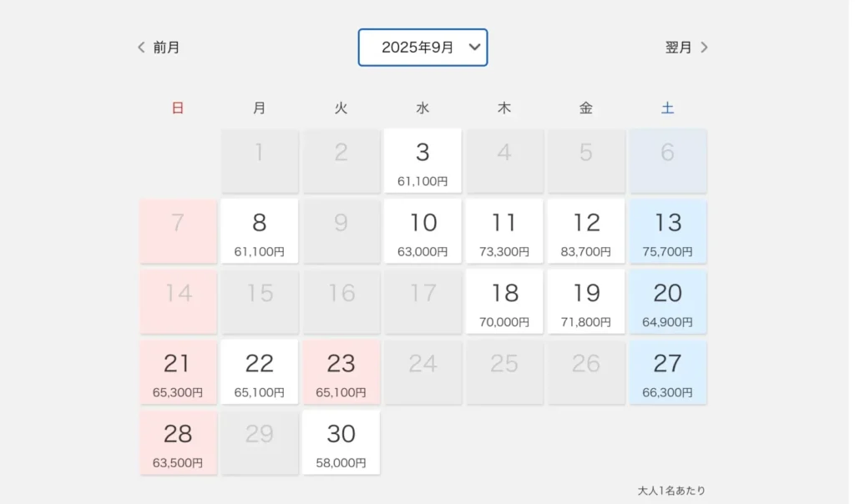Image resolution: width=855 pixels, height=504 pixels.
Task: Select September 30 priced 58,000円
Action: click(x=341, y=442)
